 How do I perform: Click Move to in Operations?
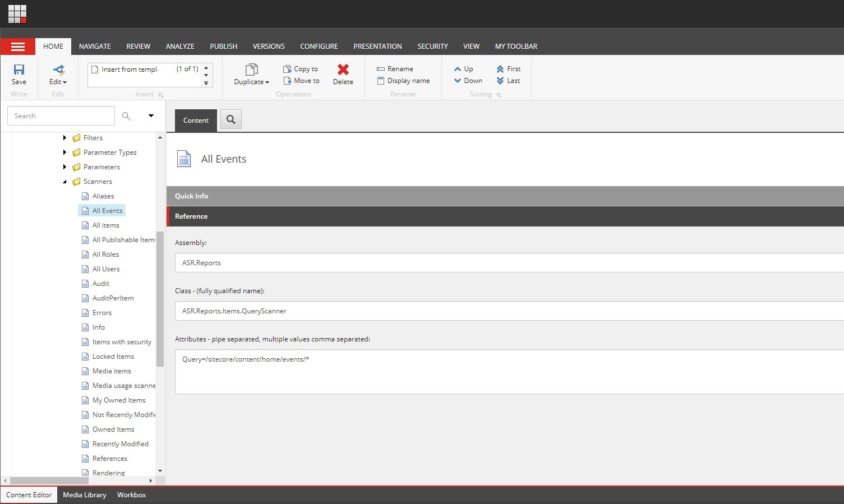coord(301,81)
